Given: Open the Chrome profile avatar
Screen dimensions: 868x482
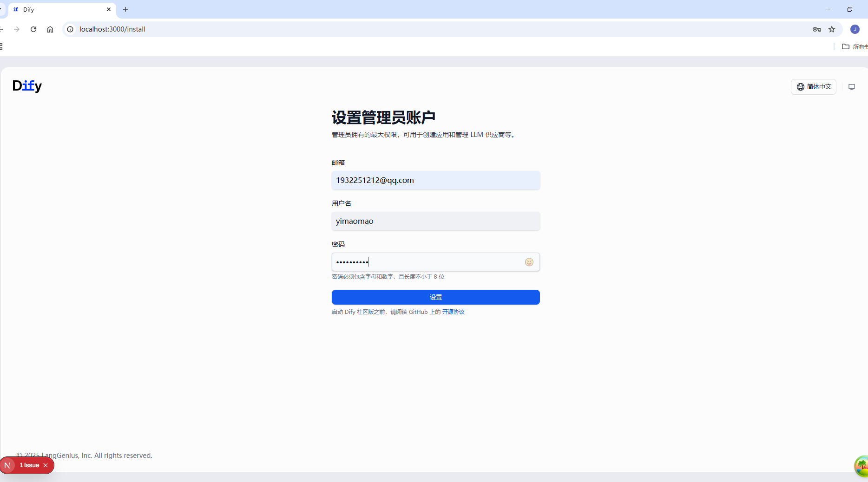Looking at the screenshot, I should point(855,29).
